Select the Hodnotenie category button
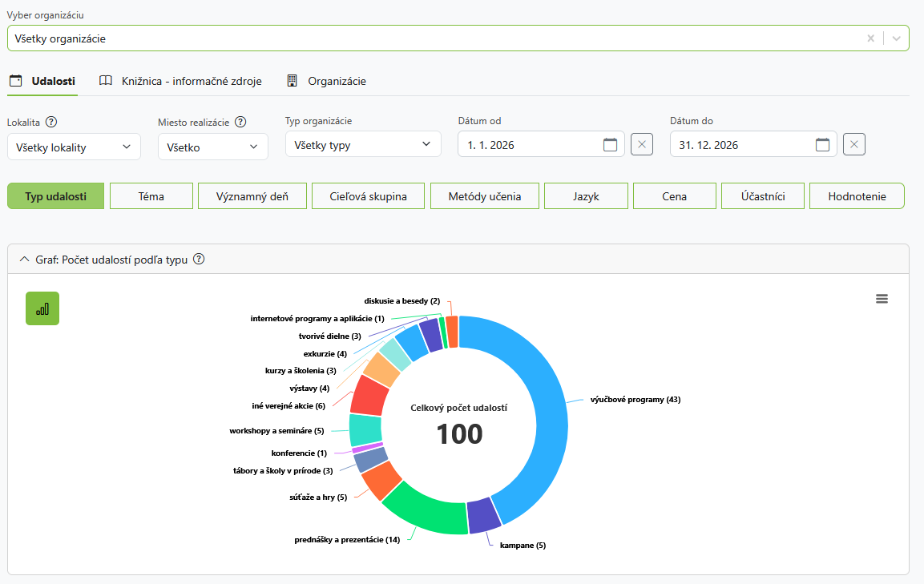This screenshot has height=584, width=924. click(857, 196)
